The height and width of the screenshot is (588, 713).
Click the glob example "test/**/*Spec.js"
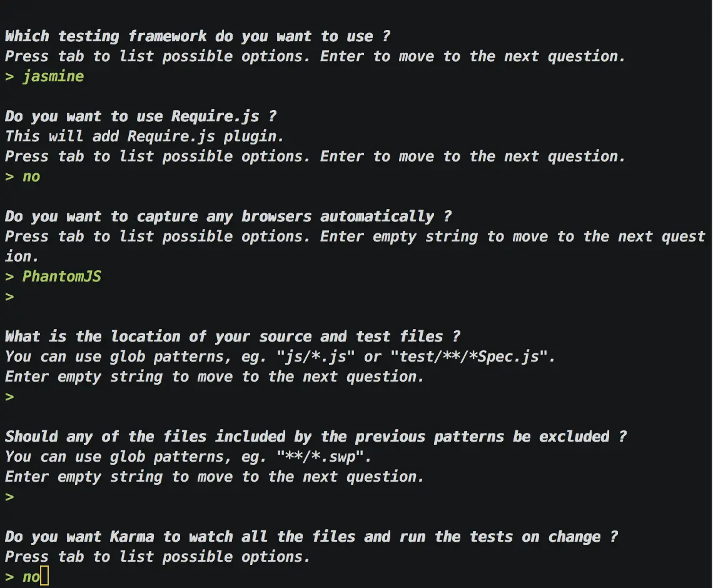[469, 357]
